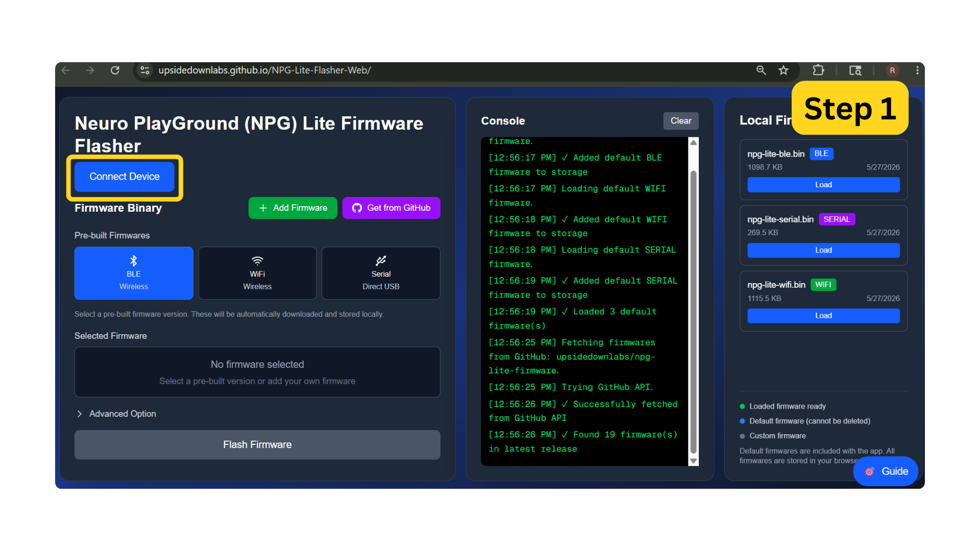Click the 'Found 19 firmware(s)' console line
The width and height of the screenshot is (980, 551).
(x=583, y=442)
